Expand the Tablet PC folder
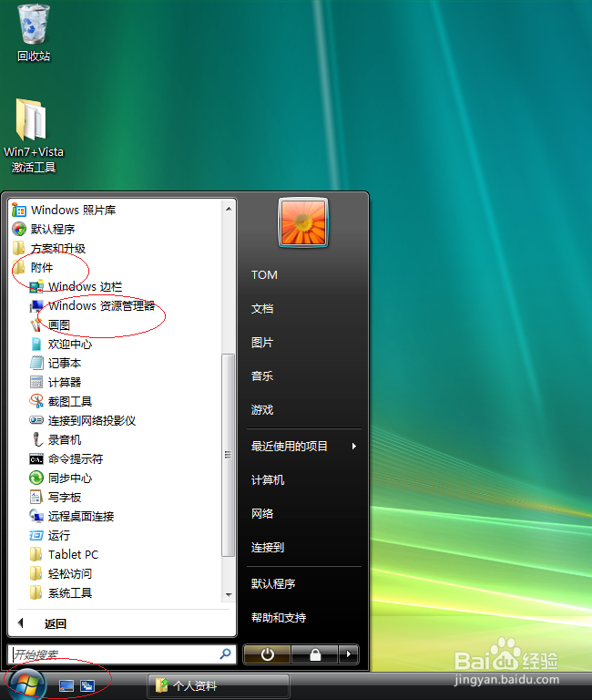592x700 pixels. click(64, 554)
